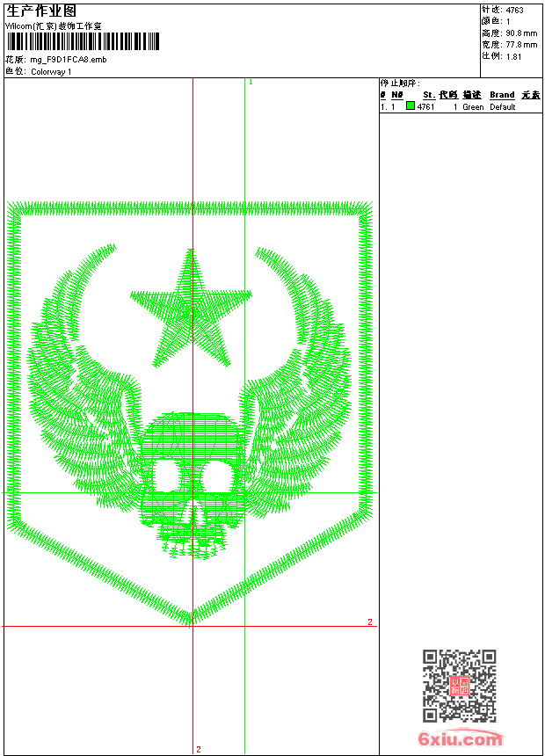
Task: Click the 'St.' column header
Action: pyautogui.click(x=428, y=95)
